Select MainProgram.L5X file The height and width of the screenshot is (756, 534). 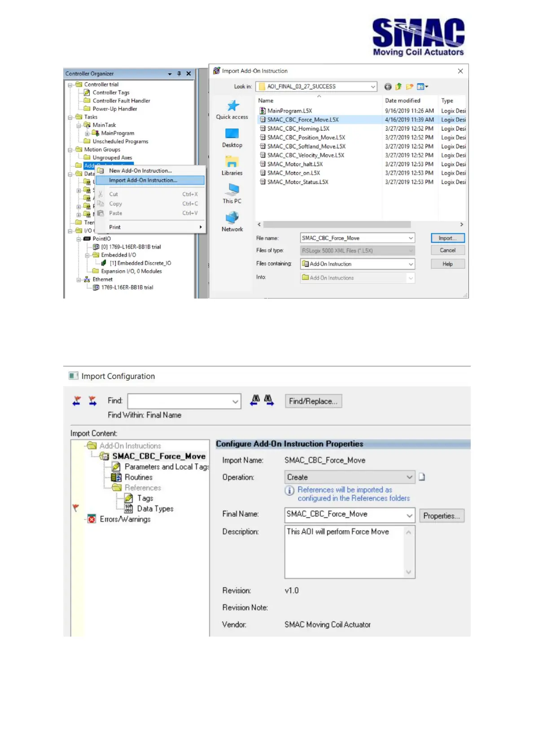click(289, 111)
